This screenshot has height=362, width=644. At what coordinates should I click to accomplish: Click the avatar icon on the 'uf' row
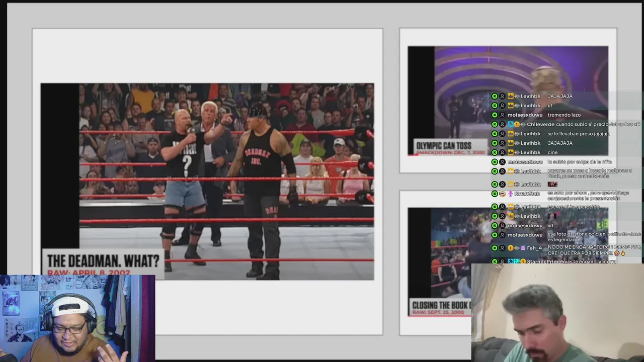502,106
